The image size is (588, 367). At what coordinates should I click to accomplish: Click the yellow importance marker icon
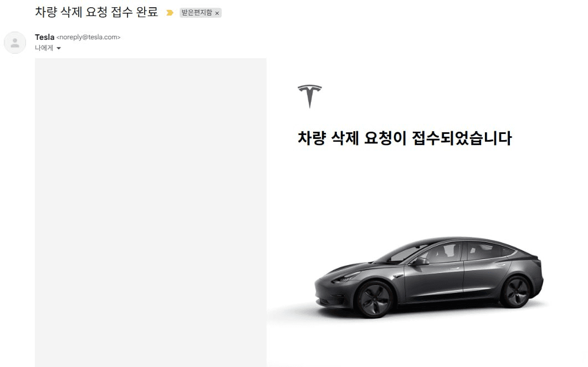tap(170, 13)
